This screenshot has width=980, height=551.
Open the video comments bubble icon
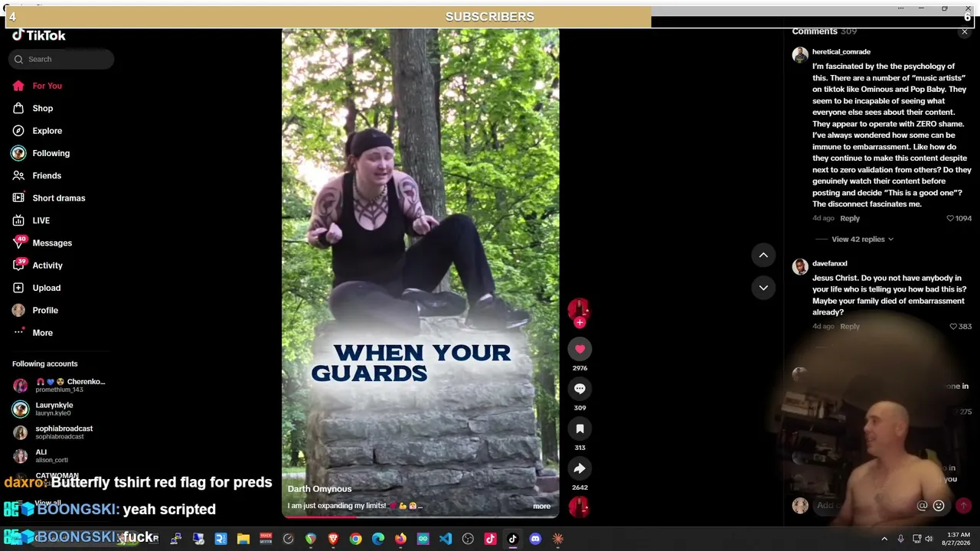[x=580, y=389]
